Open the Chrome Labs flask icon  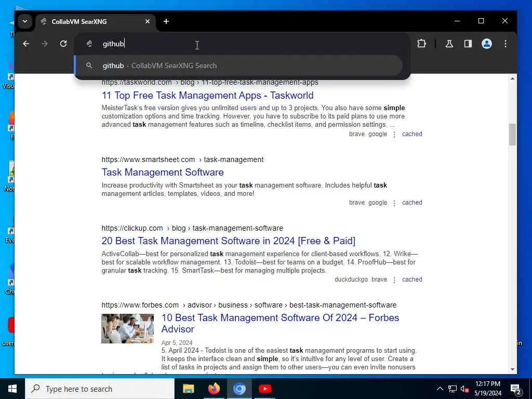[x=449, y=44]
